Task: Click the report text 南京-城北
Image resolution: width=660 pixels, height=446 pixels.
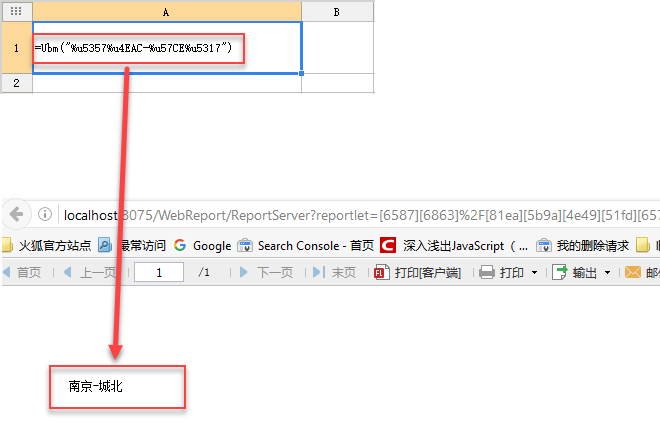Action: (96, 386)
